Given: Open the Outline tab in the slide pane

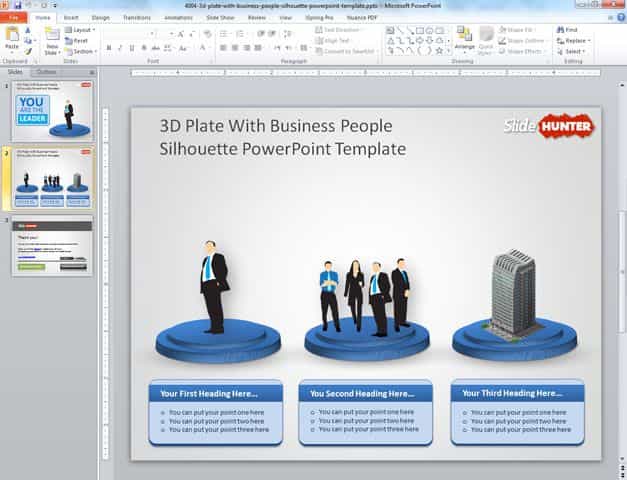Looking at the screenshot, I should point(46,73).
